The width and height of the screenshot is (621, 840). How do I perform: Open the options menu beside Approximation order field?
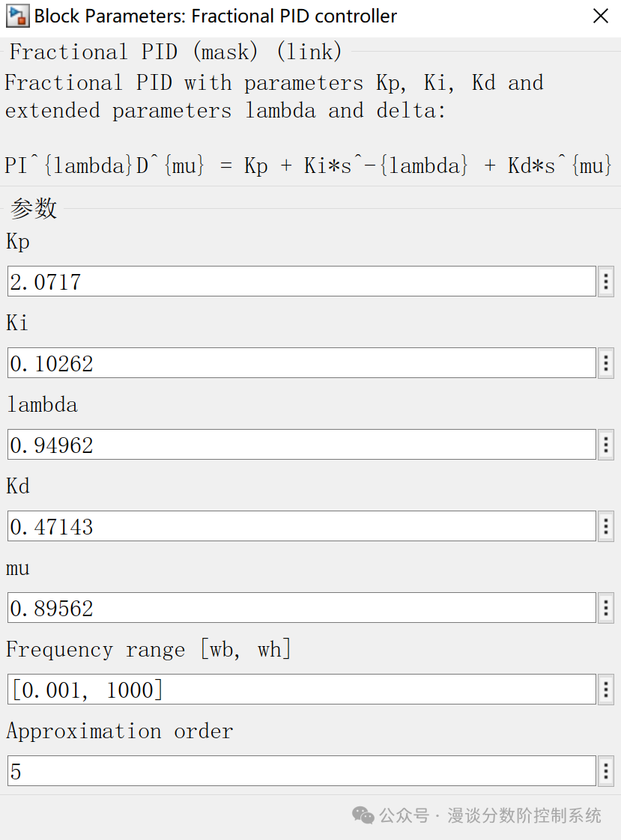(x=605, y=771)
